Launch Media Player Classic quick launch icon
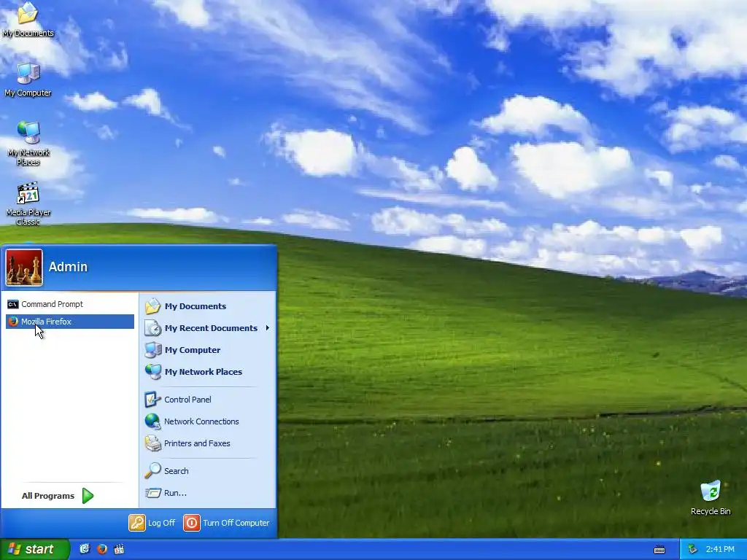Viewport: 747px width, 560px height. 119,549
